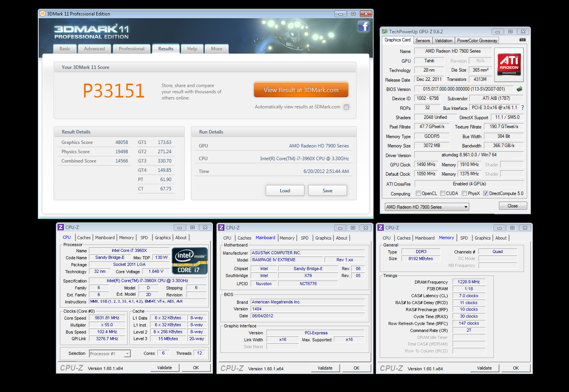Click the GPU Clock 1490 MHz field
The image size is (569, 392).
pos(426,164)
